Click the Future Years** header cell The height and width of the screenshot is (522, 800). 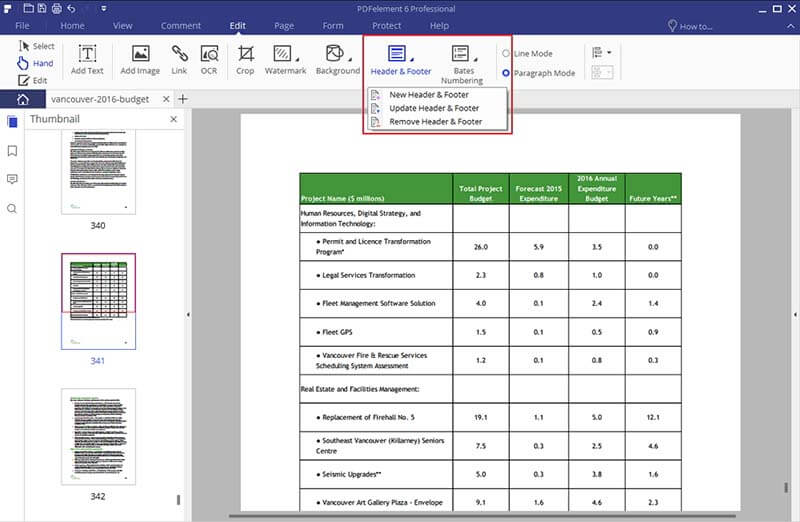point(653,189)
